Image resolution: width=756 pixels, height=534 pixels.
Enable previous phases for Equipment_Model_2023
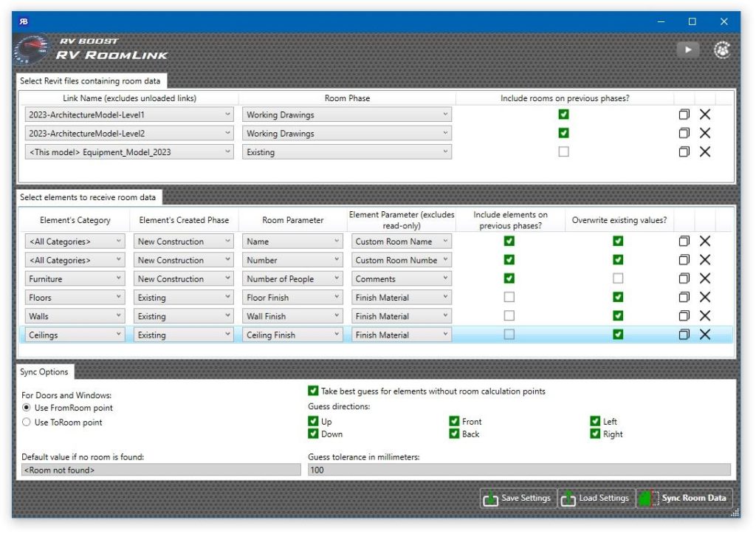click(563, 152)
